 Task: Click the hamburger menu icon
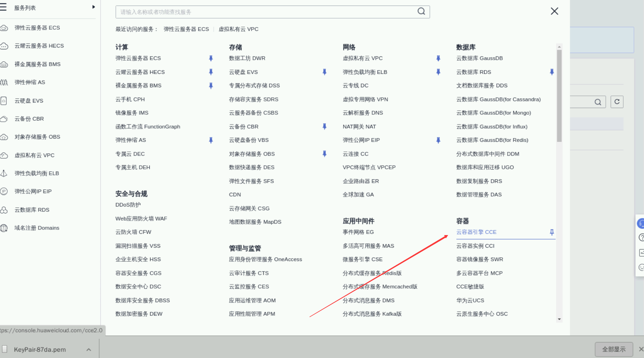pyautogui.click(x=3, y=7)
